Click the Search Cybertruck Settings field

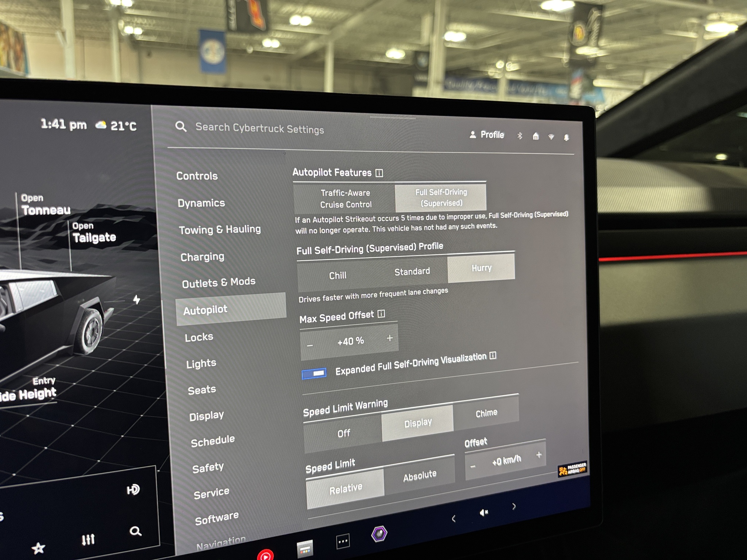(x=259, y=128)
